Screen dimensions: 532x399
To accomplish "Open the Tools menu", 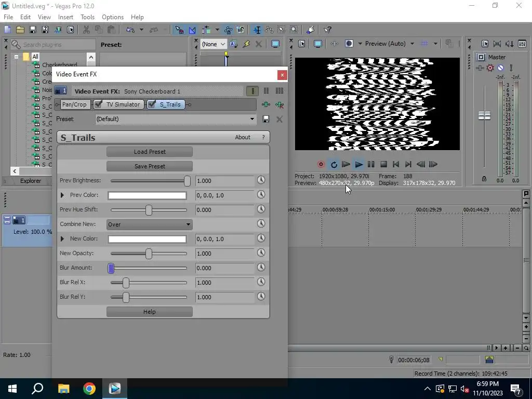I will 87,17.
